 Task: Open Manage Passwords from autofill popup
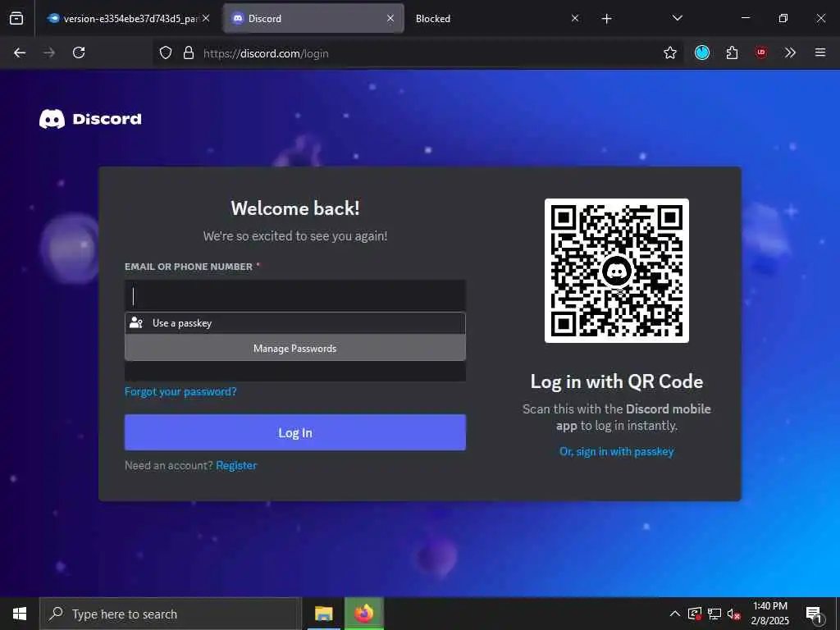295,348
